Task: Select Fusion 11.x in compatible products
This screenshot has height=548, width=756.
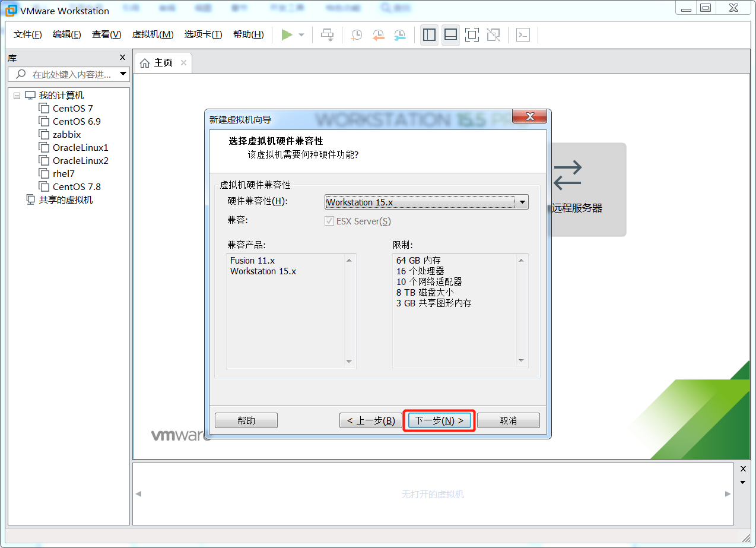Action: (x=253, y=261)
